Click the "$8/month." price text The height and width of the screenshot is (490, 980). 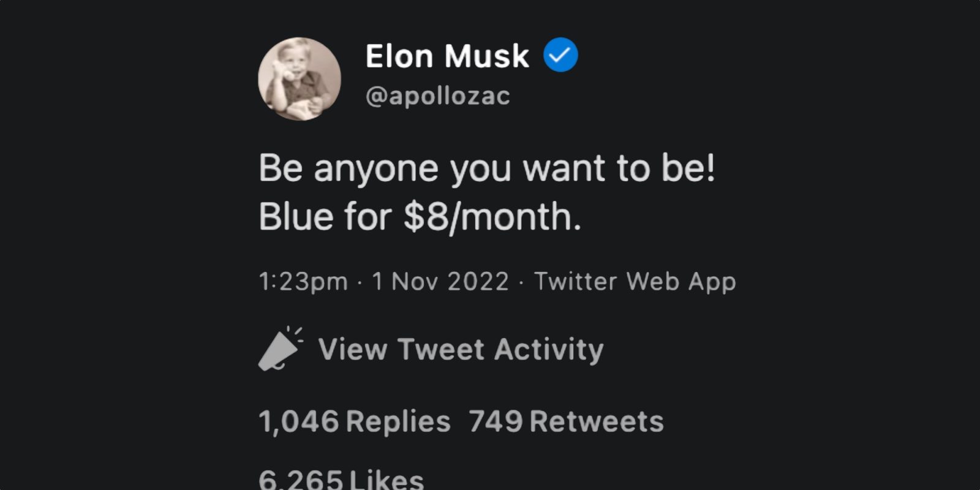492,217
